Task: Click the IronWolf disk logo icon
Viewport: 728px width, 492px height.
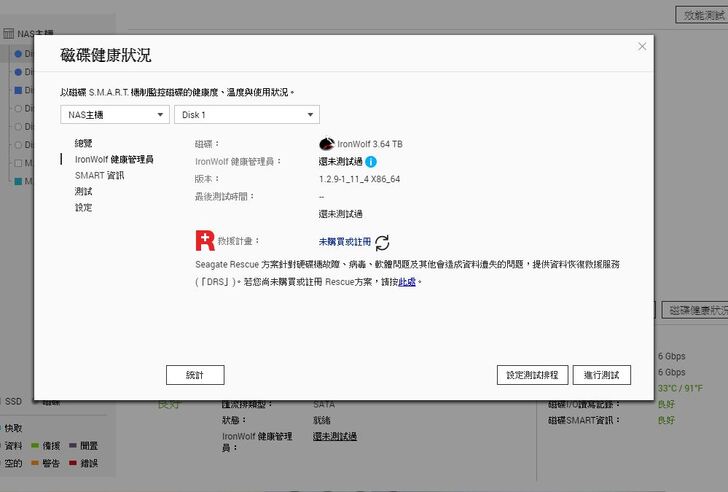Action: (x=326, y=144)
